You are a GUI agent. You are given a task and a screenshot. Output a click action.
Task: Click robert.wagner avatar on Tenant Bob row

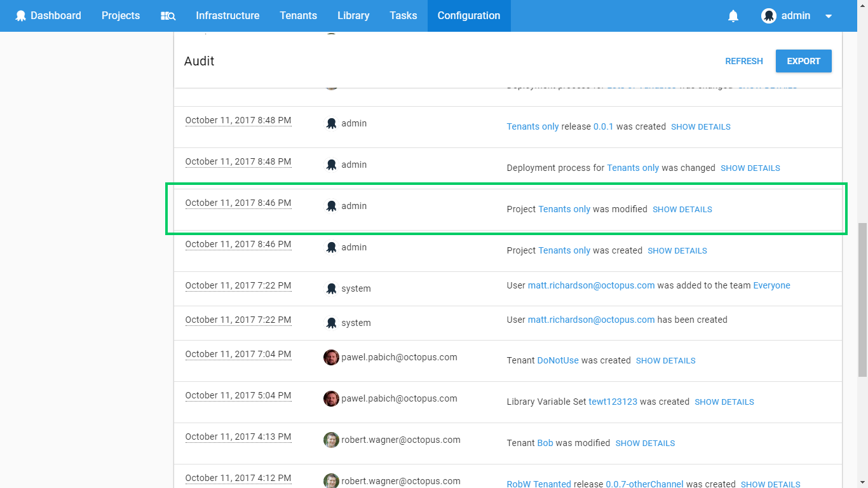(x=331, y=440)
